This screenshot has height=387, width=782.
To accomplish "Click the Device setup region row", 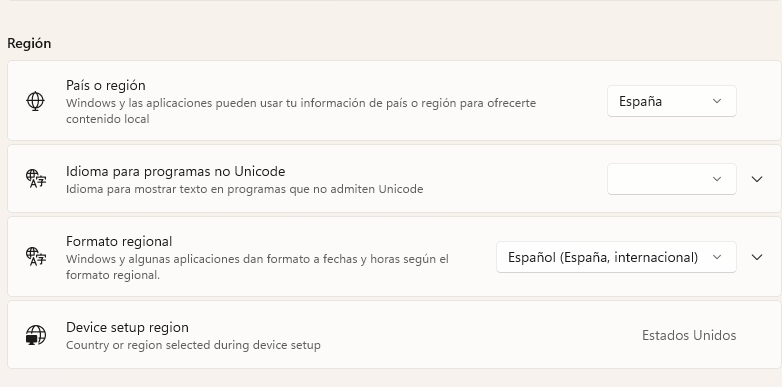I will point(394,335).
